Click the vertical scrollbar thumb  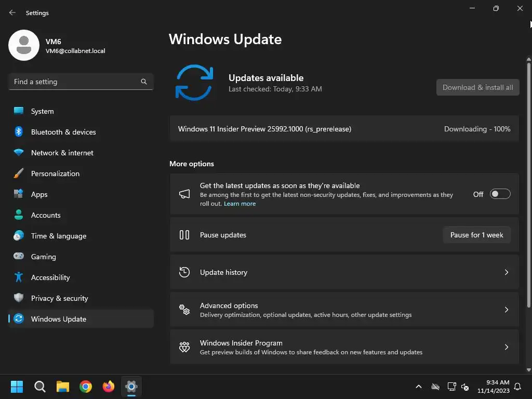pyautogui.click(x=528, y=185)
